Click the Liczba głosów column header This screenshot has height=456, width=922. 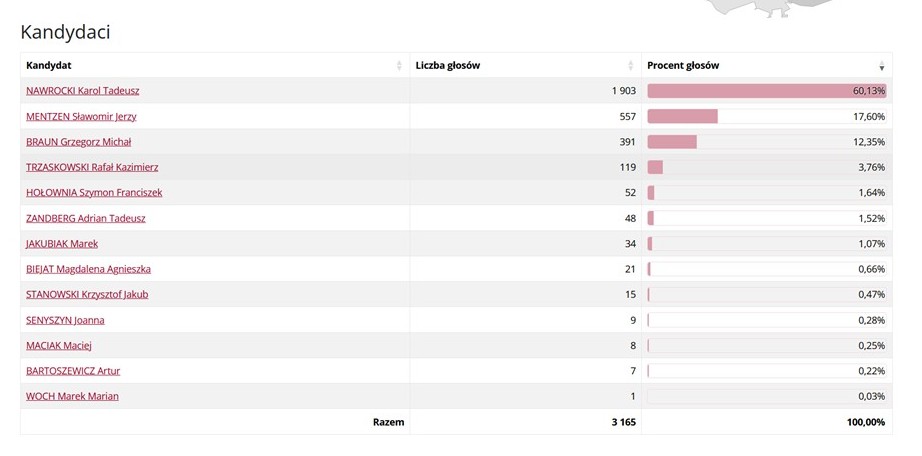pyautogui.click(x=448, y=66)
